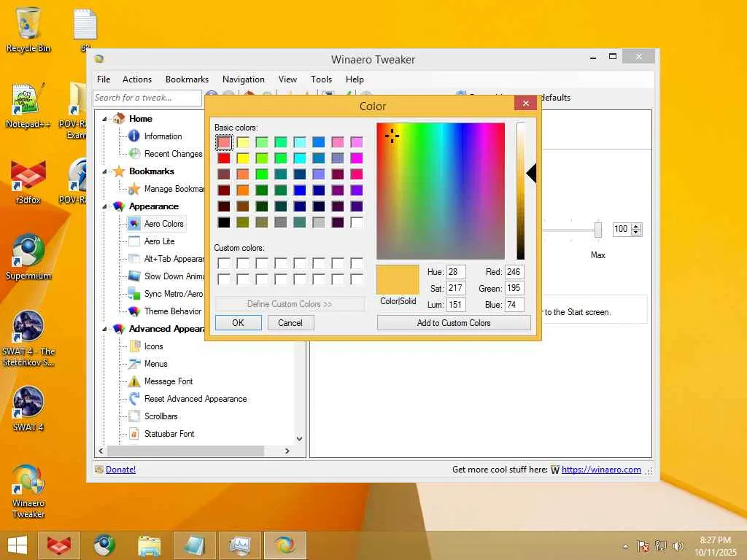
Task: Open SWAT 4 - The Stetchkov Syndicate shortcut
Action: click(x=28, y=338)
